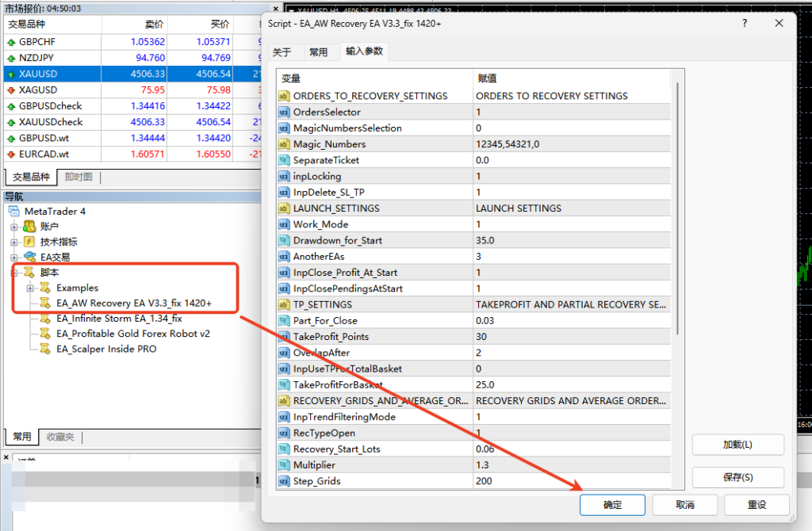Viewport: 812px width, 531px height.
Task: Select the XAUUSDcheck symbol row
Action: click(132, 122)
